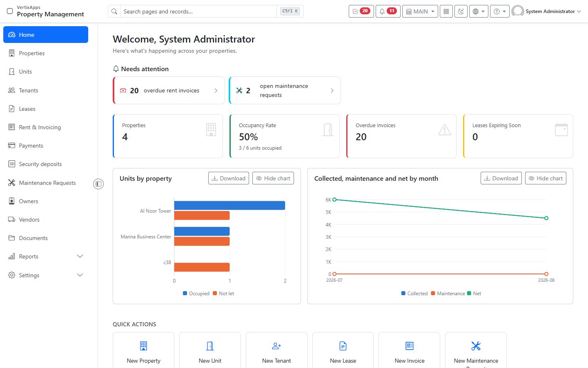Toggle the Not let legend swatch
The width and height of the screenshot is (588, 368).
pos(215,294)
